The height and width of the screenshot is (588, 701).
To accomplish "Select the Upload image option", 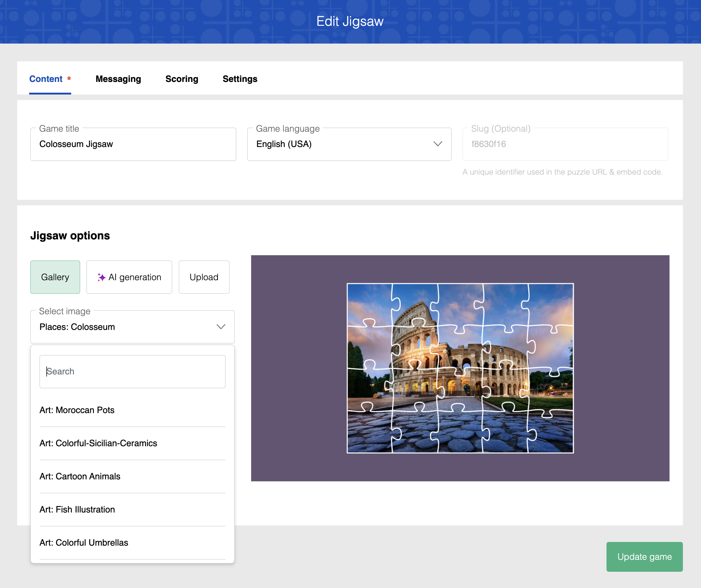I will pyautogui.click(x=204, y=277).
